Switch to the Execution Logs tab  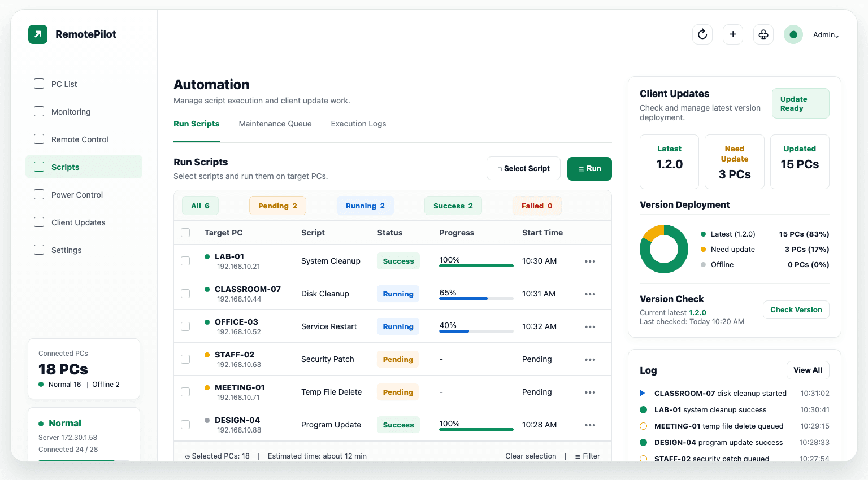click(x=358, y=124)
